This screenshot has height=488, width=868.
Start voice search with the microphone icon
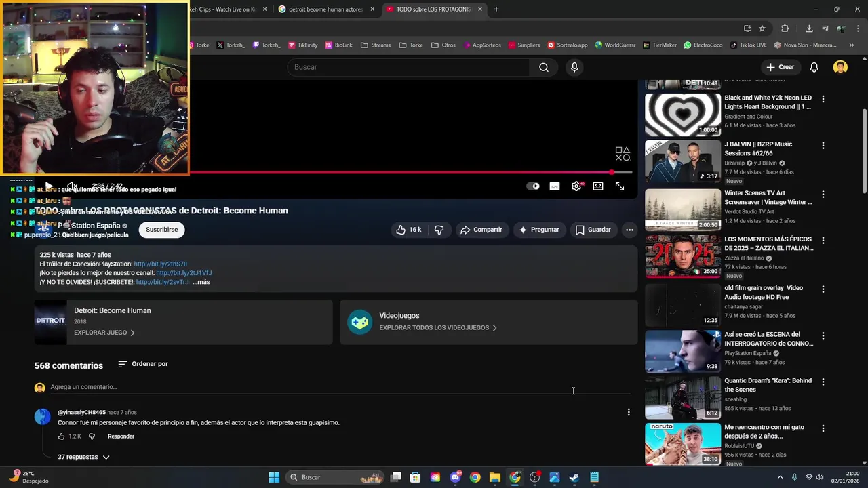[574, 67]
